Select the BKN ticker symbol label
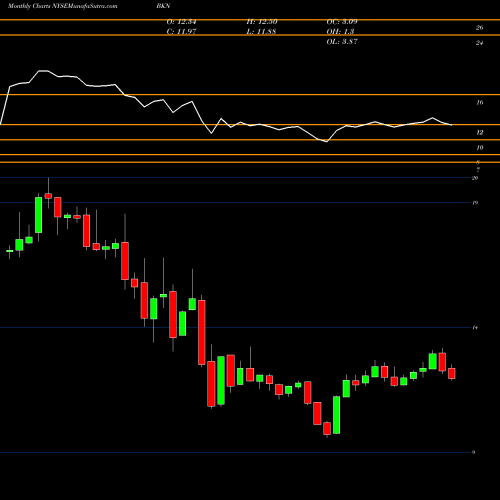 click(163, 6)
